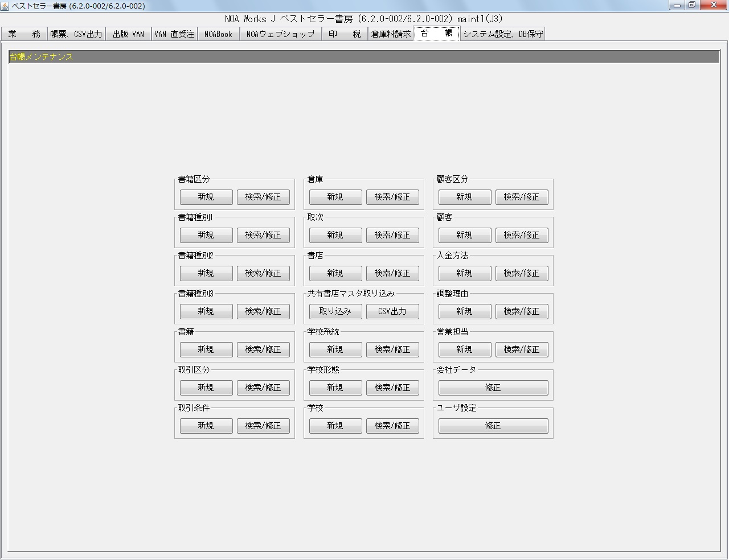
Task: Select the 印税 tab
Action: coord(345,34)
